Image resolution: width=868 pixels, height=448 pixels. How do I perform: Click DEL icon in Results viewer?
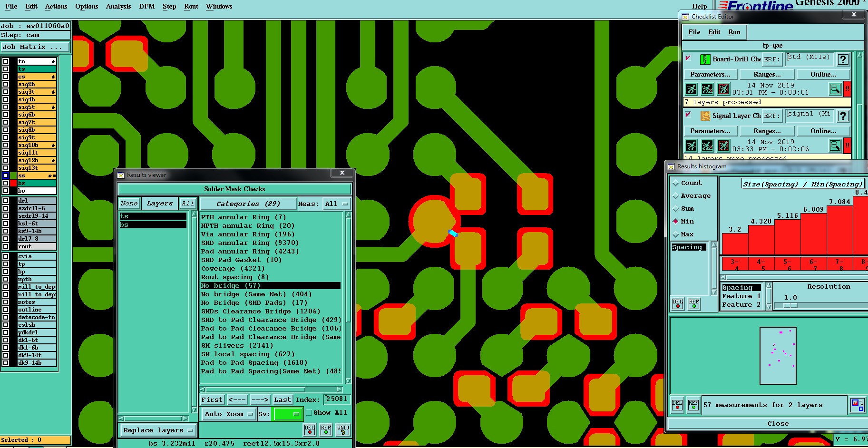[309, 430]
